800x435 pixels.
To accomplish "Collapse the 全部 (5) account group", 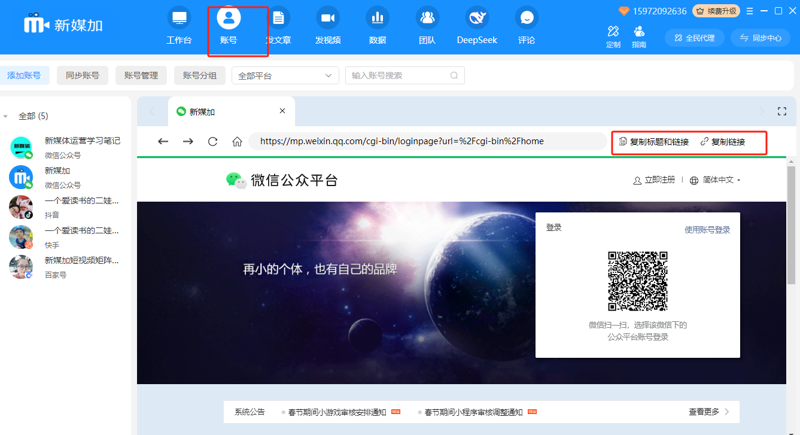I will click(x=6, y=116).
